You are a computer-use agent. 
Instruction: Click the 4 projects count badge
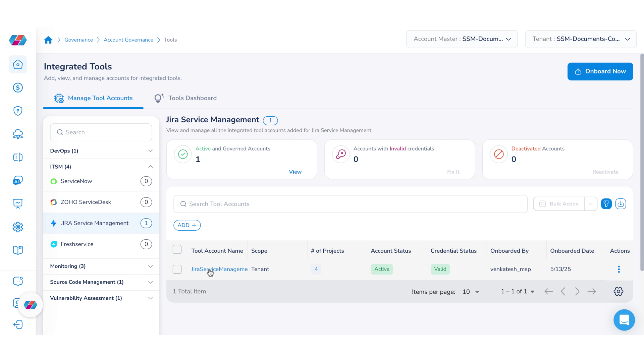click(x=316, y=269)
